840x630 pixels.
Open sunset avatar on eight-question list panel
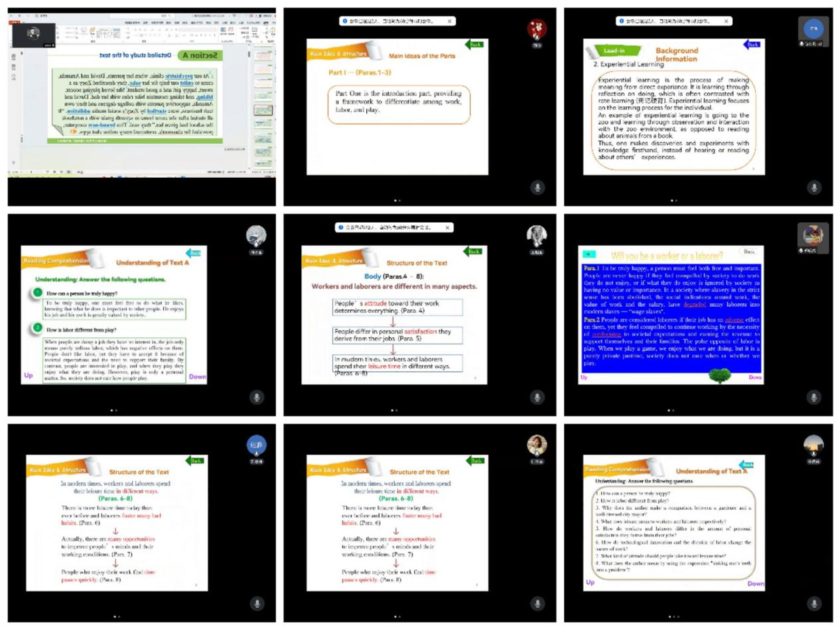[813, 444]
